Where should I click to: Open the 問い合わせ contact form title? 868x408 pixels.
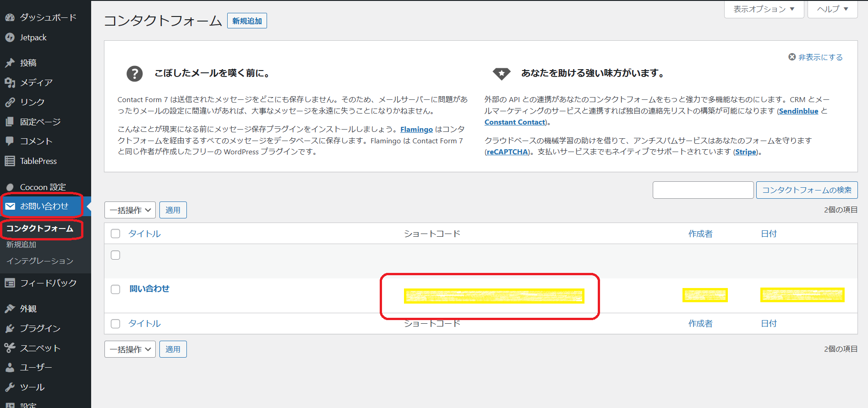pos(149,288)
